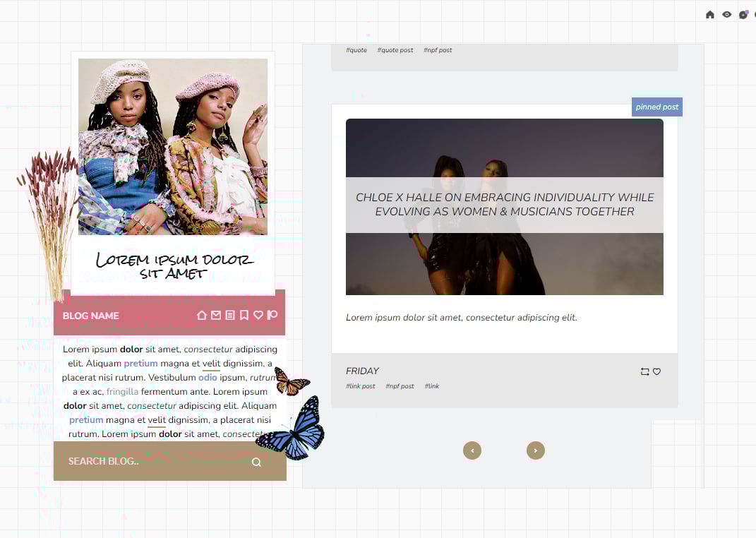Screen dimensions: 756x538
Task: Go to next page arrow button
Action: pyautogui.click(x=535, y=450)
